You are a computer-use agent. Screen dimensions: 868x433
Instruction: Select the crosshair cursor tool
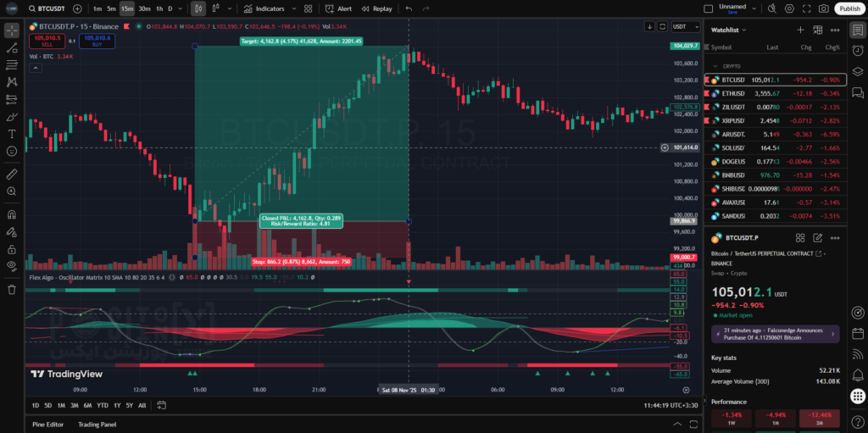(x=12, y=31)
